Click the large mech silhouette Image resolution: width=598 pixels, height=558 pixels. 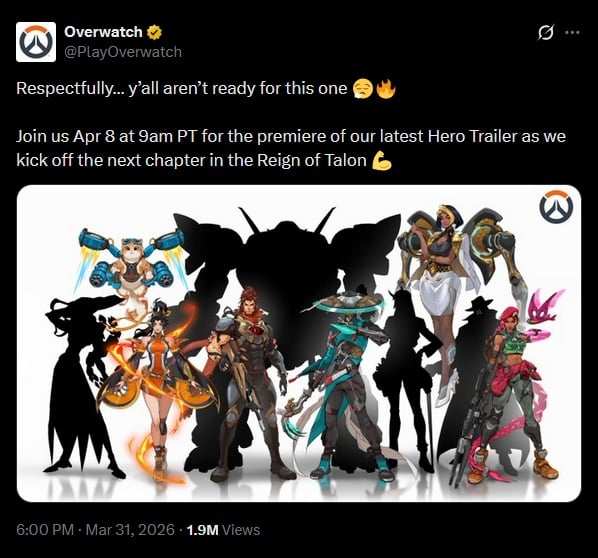(x=286, y=275)
